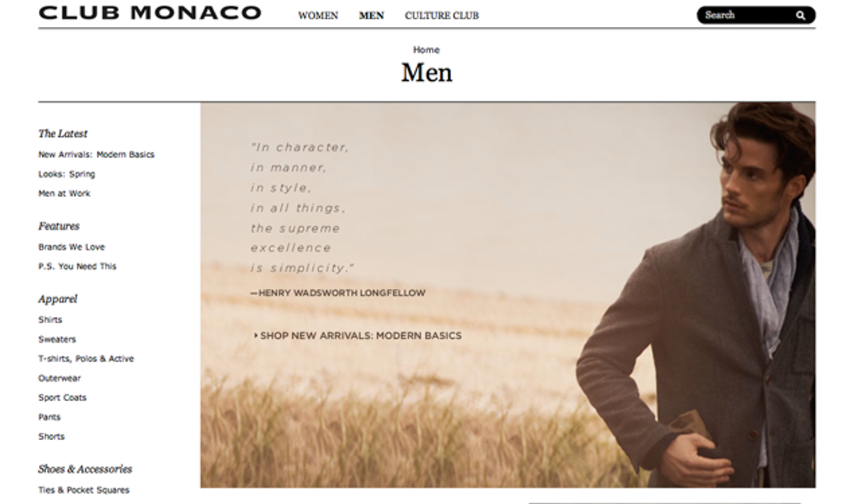This screenshot has height=504, width=851.
Task: Select the Outerwear category
Action: click(60, 379)
